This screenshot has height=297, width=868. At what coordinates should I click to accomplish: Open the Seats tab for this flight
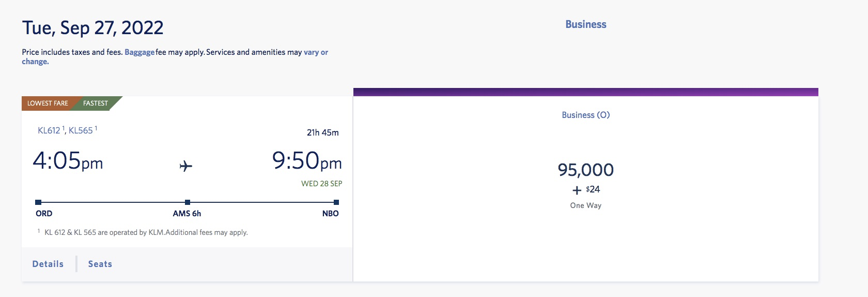click(x=100, y=264)
